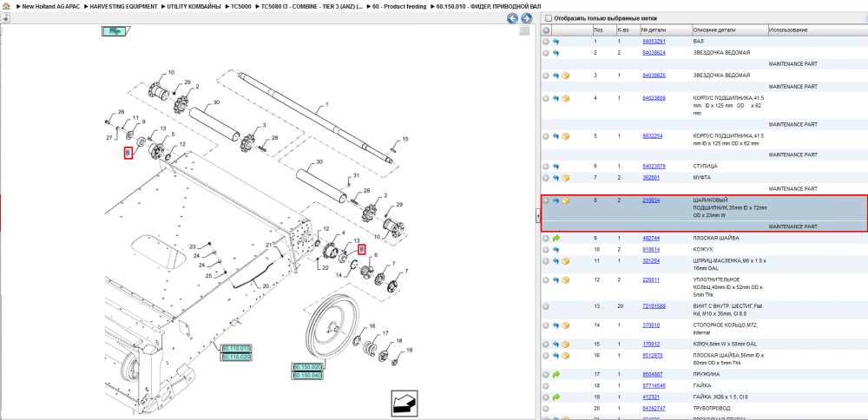The width and height of the screenshot is (868, 420).
Task: Navigate to '60 - Product feeding' breadcrumb
Action: (399, 6)
